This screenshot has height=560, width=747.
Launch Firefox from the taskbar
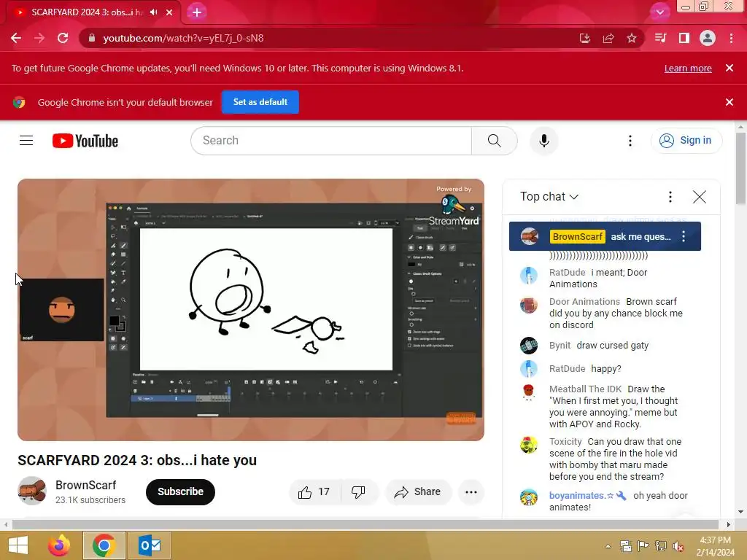[59, 545]
